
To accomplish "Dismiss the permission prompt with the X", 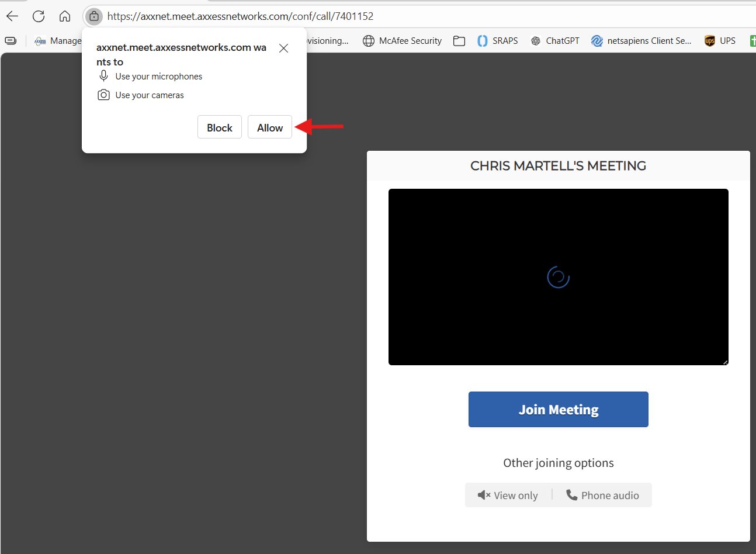I will coord(283,49).
